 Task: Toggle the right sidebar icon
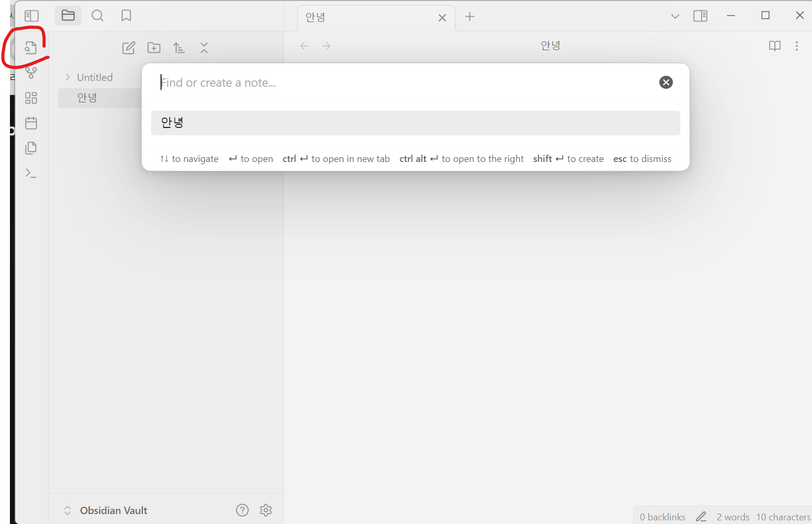(x=701, y=16)
